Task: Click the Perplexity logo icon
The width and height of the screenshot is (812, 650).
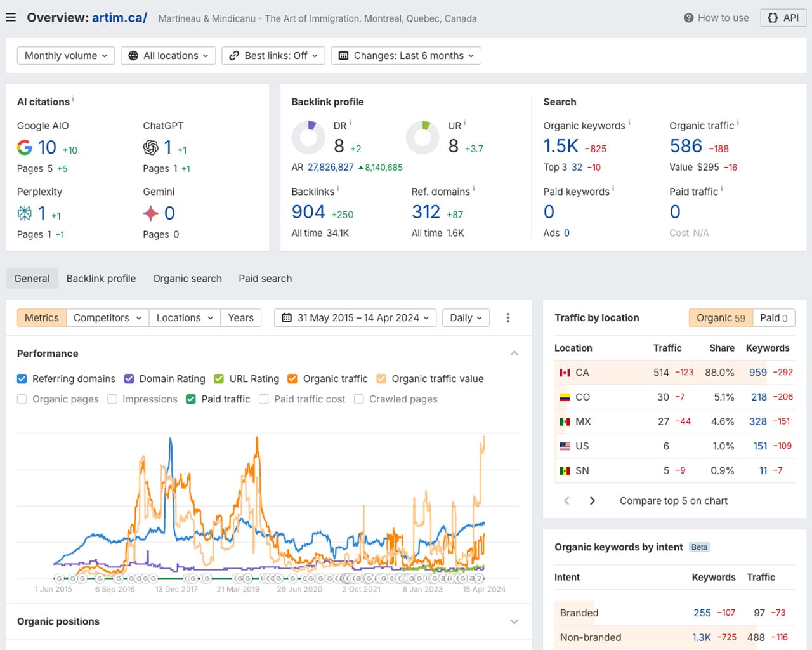Action: 25,213
